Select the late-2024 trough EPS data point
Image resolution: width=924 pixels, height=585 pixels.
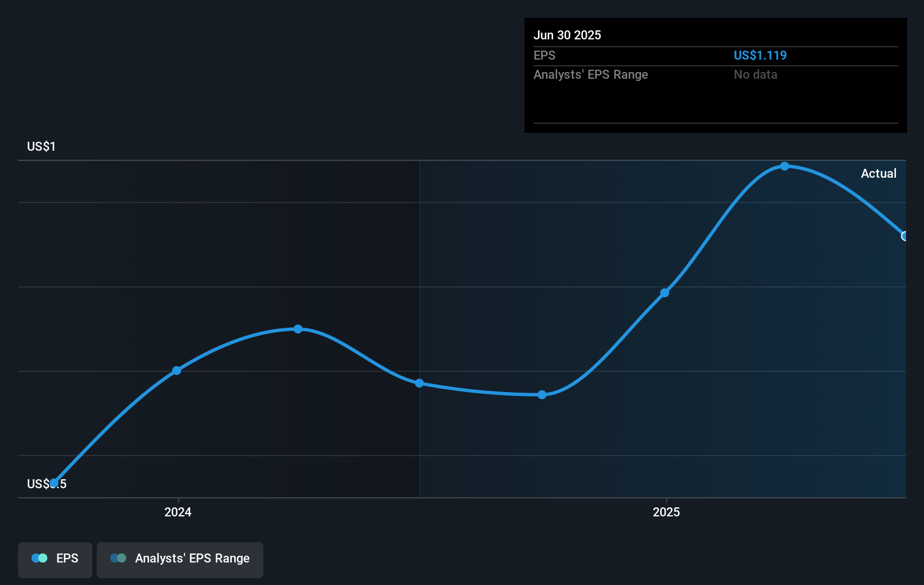pyautogui.click(x=542, y=395)
